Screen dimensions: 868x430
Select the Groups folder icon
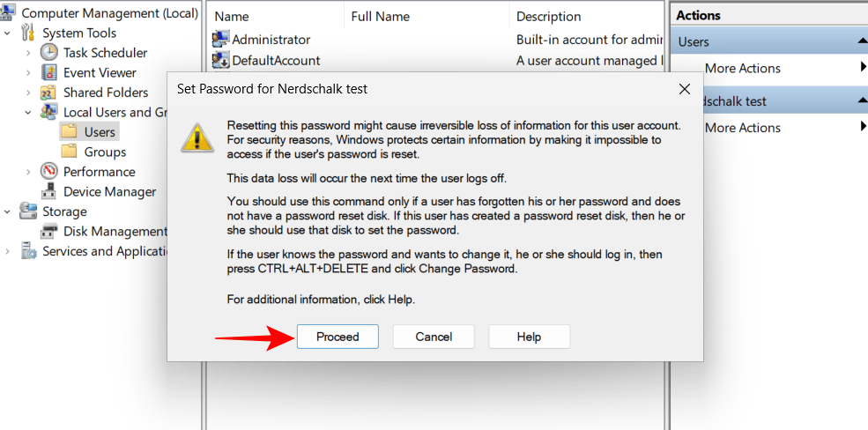click(70, 152)
